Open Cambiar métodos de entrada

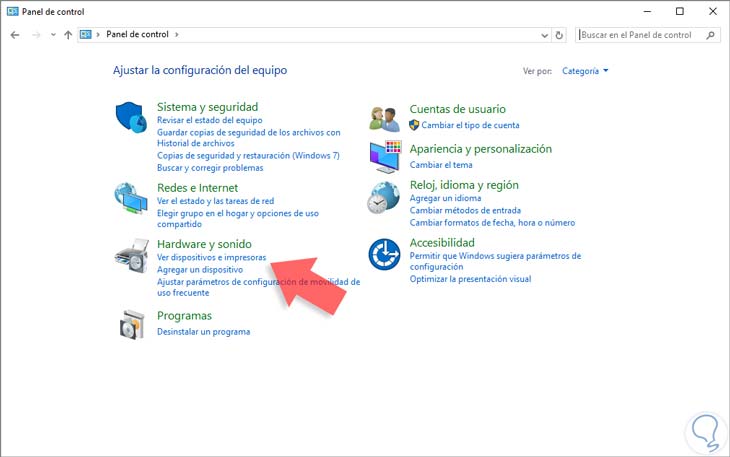pos(465,210)
